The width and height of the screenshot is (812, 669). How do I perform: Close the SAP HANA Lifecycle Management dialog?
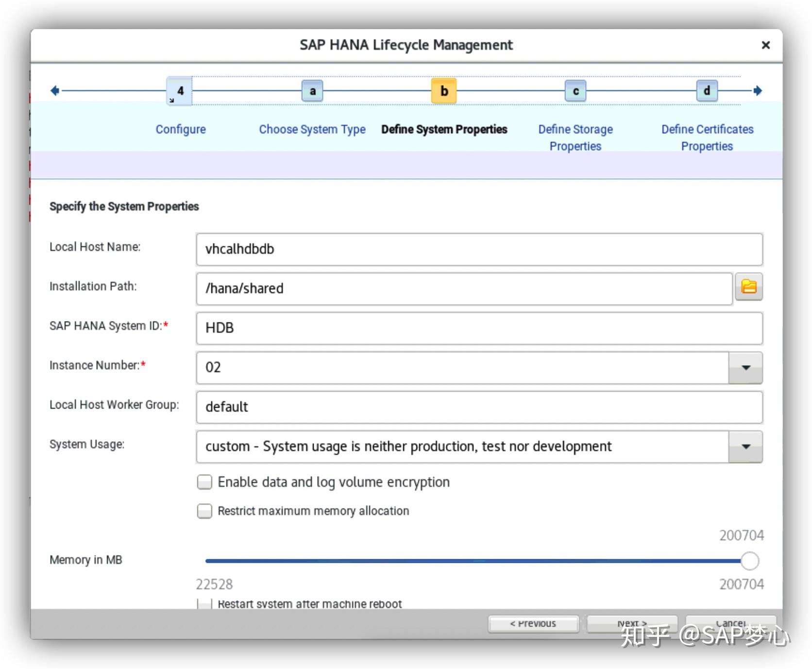pyautogui.click(x=766, y=45)
